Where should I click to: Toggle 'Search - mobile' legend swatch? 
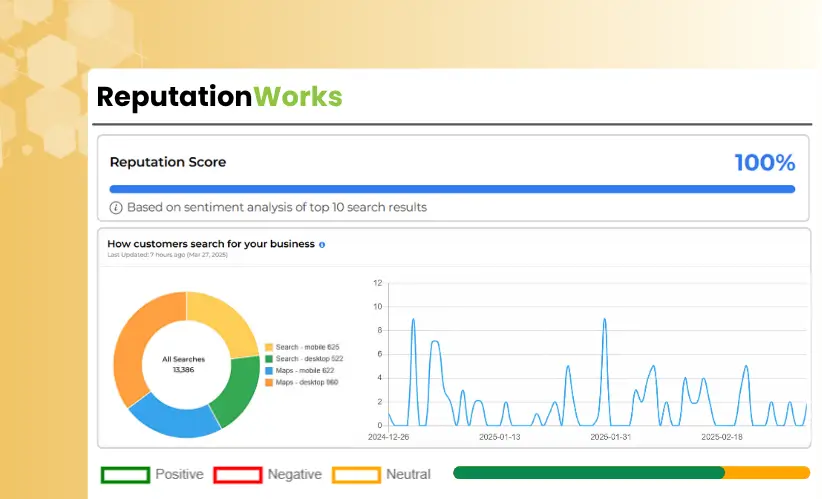pos(269,347)
